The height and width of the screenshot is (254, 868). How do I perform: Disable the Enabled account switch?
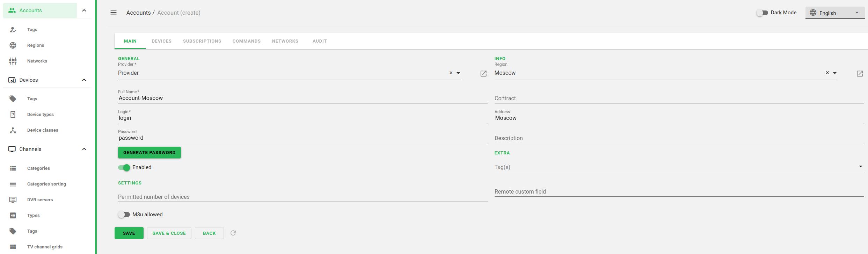124,168
